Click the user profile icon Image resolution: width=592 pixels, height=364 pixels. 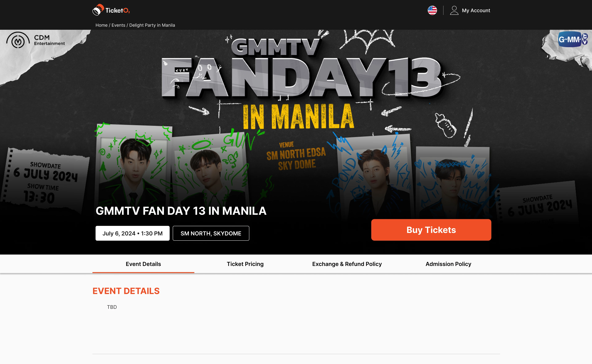[454, 10]
